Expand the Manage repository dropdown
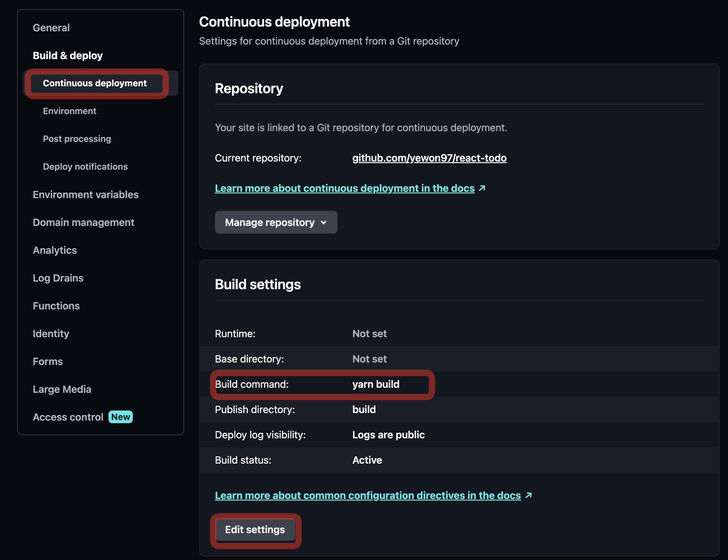 (x=276, y=222)
